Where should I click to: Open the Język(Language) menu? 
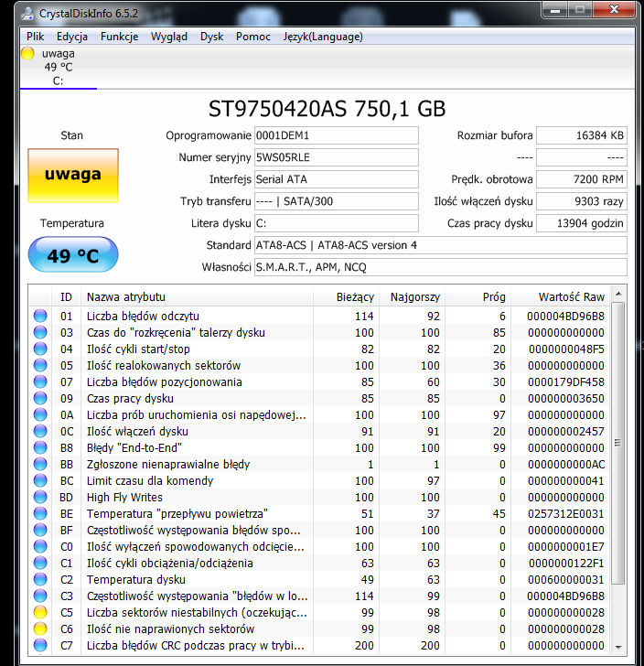tap(323, 37)
